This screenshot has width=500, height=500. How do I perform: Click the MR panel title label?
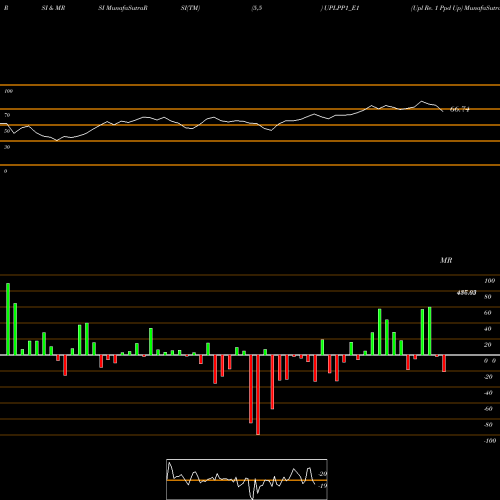[446, 260]
